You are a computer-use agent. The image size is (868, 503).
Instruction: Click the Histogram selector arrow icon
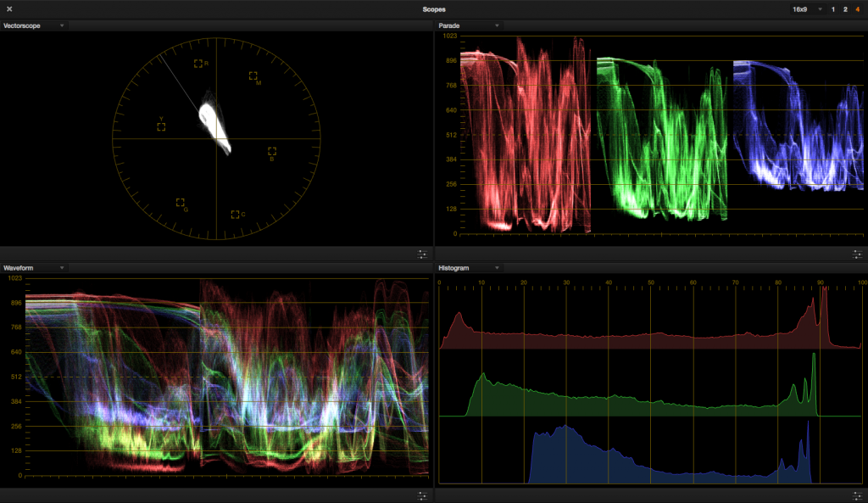click(497, 267)
